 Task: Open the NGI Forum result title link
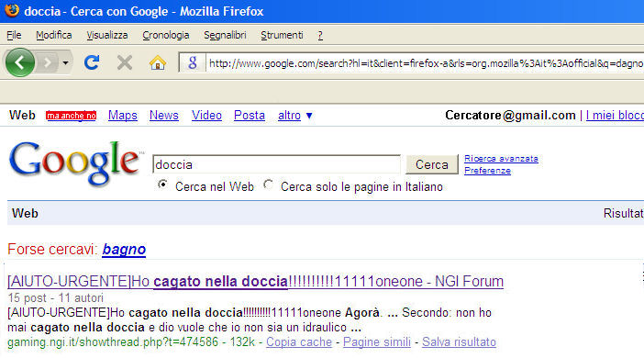[x=255, y=282]
